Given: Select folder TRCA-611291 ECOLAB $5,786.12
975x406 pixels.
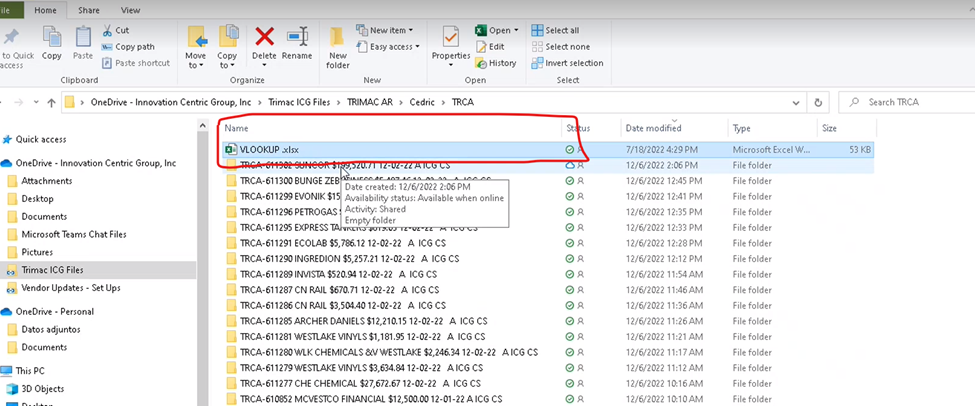Looking at the screenshot, I should [x=547, y=243].
